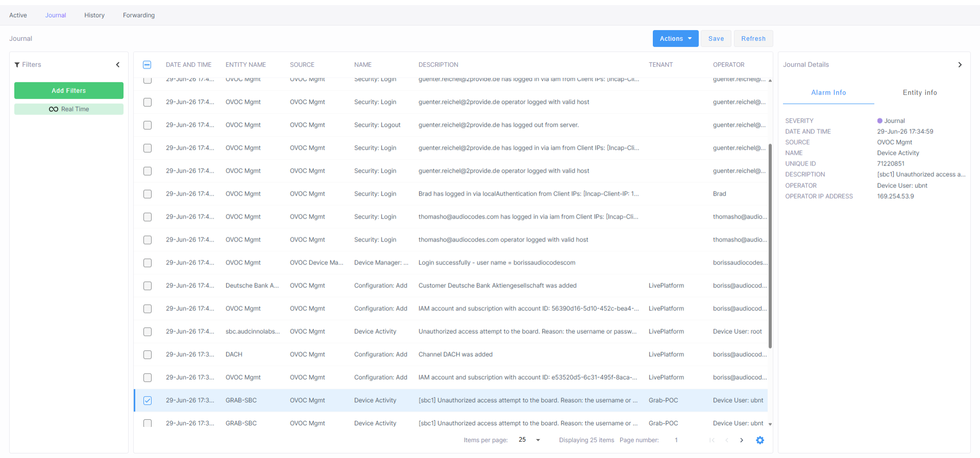Click the 'Displaying 25 items' status text
Screen dimensions: 980x458
point(586,440)
